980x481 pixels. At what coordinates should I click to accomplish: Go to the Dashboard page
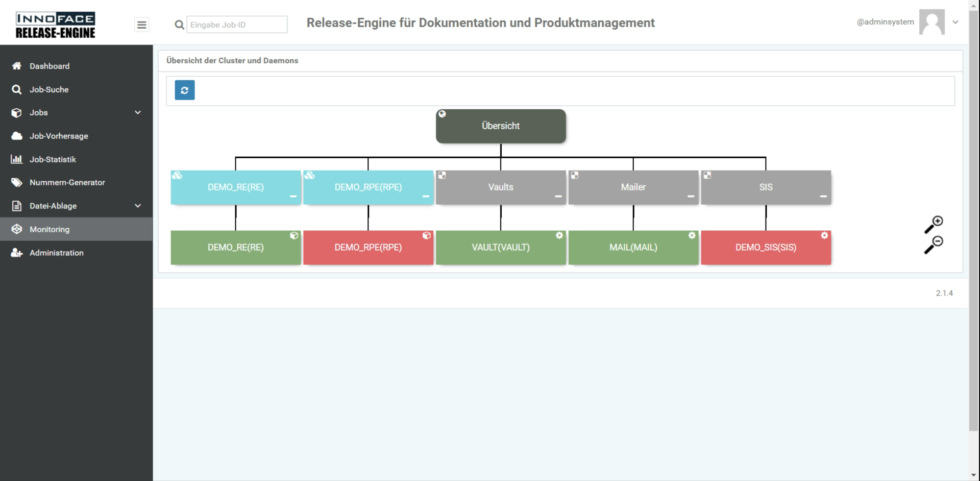coord(50,66)
